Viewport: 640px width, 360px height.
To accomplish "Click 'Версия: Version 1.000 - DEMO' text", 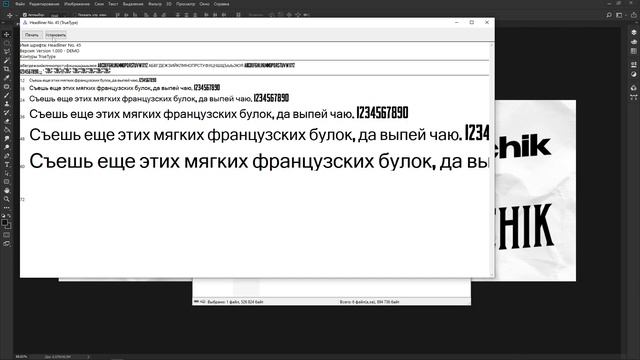I will (50, 51).
